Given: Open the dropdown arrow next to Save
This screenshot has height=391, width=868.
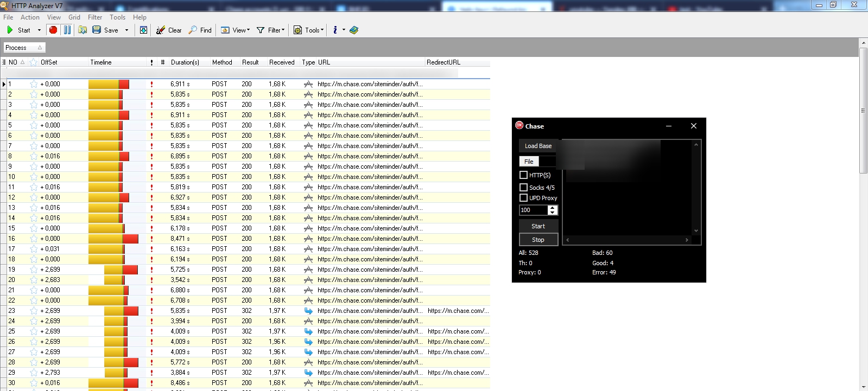Looking at the screenshot, I should (127, 30).
